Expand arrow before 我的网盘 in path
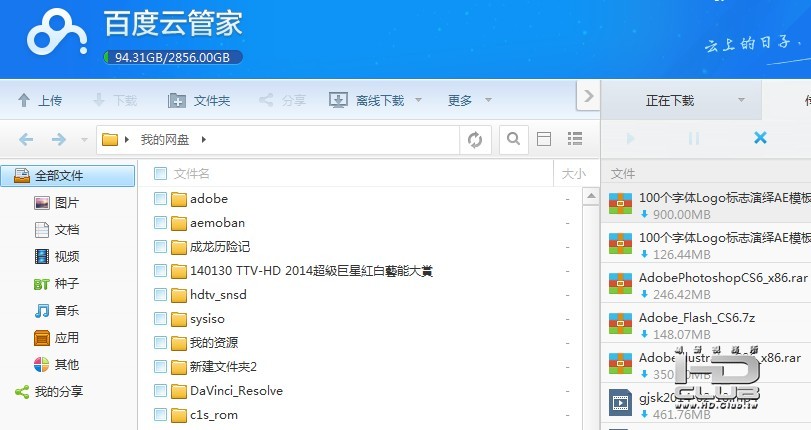This screenshot has width=811, height=430. pyautogui.click(x=127, y=139)
